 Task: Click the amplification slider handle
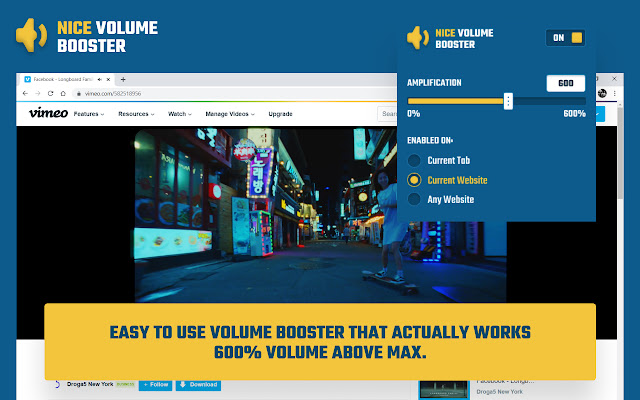pos(508,101)
